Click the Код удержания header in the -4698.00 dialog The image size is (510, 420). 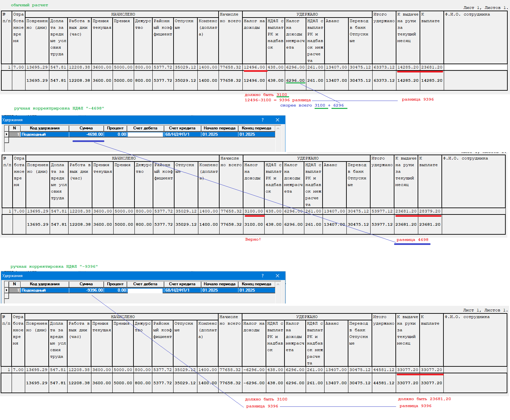point(45,128)
